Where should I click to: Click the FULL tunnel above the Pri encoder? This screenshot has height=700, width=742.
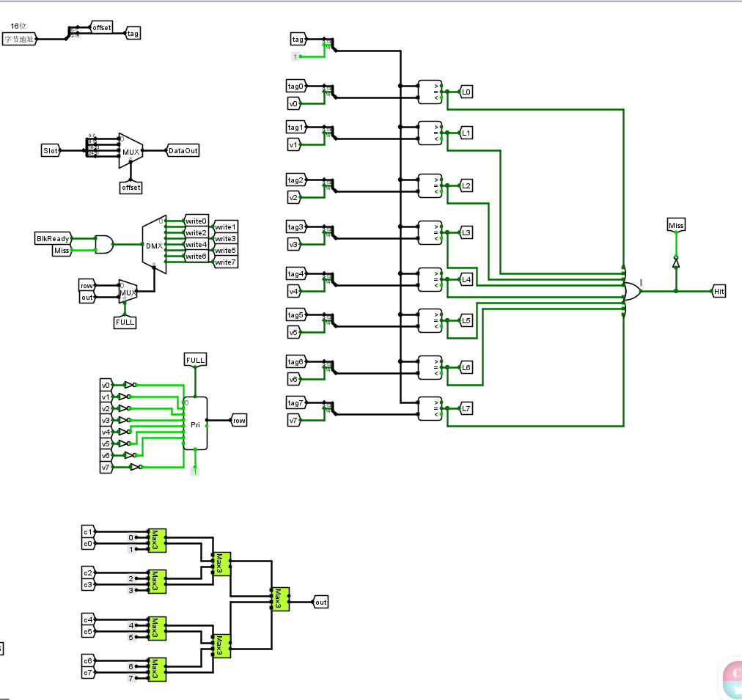pyautogui.click(x=194, y=358)
